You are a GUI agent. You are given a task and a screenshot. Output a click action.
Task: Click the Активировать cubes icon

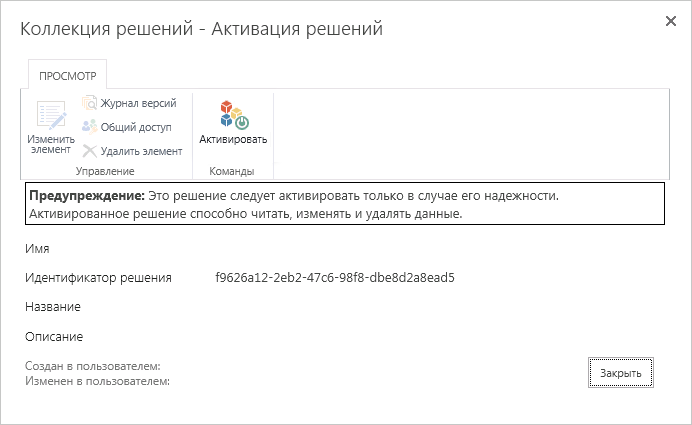(x=233, y=114)
